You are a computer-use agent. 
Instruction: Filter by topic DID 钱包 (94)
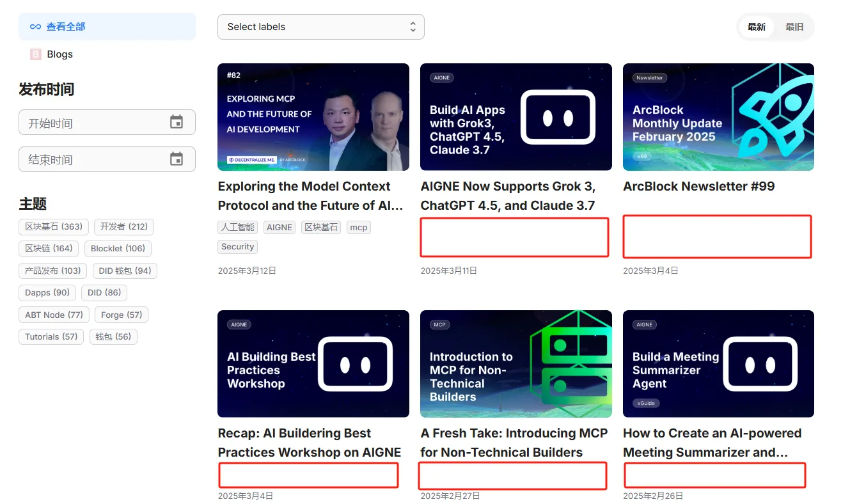[x=125, y=271]
